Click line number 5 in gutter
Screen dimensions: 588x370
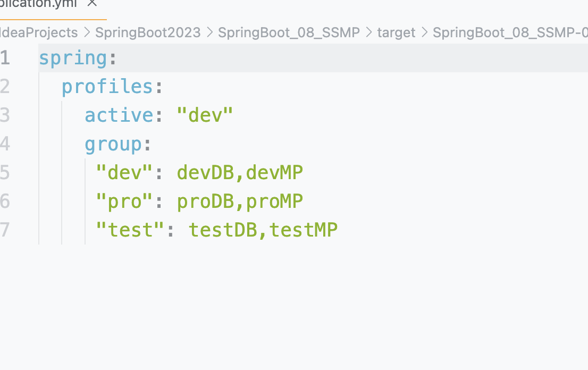(4, 172)
